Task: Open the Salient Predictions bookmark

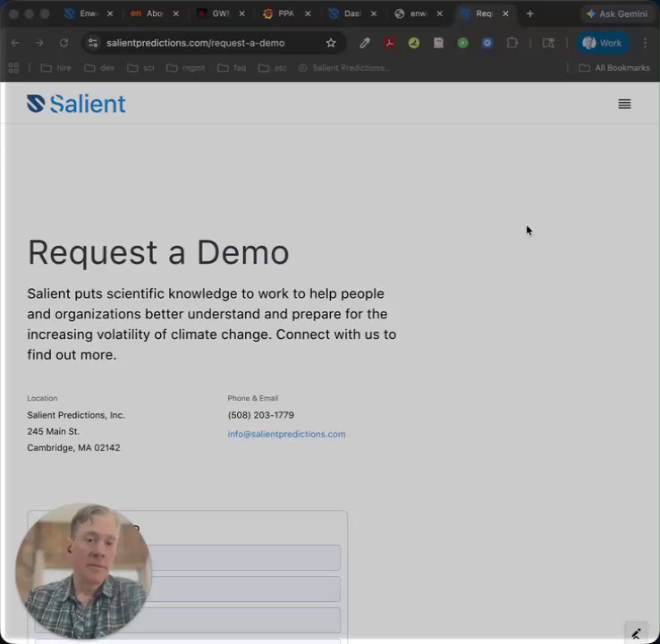Action: point(344,68)
